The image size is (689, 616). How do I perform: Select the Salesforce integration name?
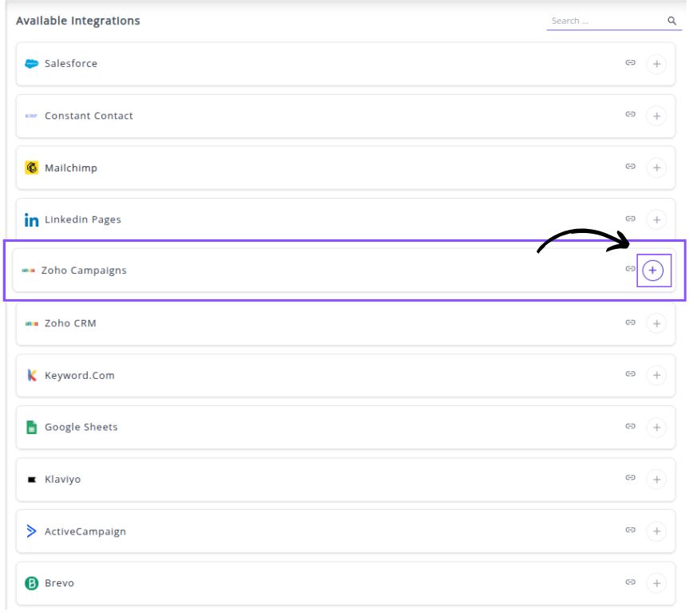click(71, 64)
